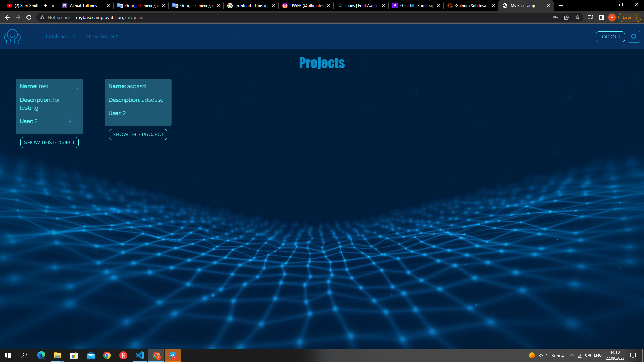This screenshot has height=362, width=644.
Task: Click the Not secure warning icon
Action: (42, 17)
